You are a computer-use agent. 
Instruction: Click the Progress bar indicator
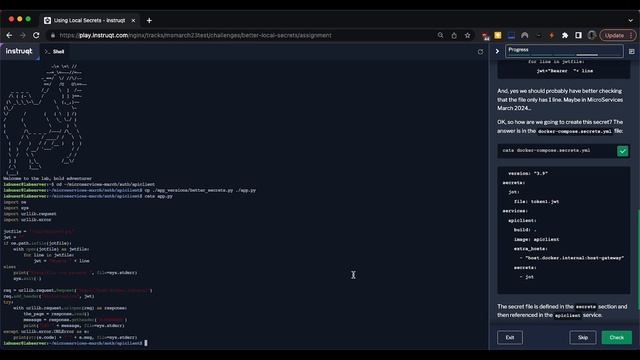click(x=564, y=51)
